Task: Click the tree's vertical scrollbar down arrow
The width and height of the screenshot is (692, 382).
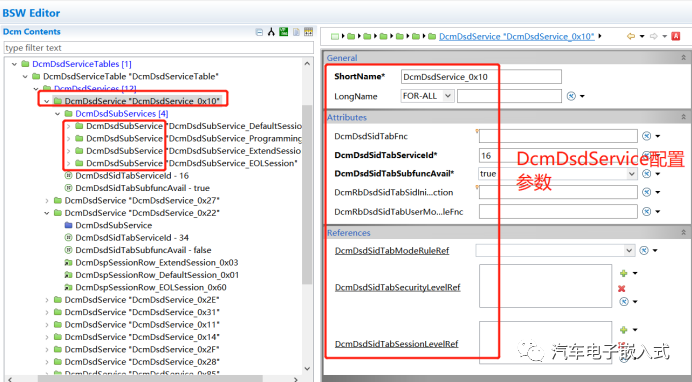Action: [x=307, y=369]
